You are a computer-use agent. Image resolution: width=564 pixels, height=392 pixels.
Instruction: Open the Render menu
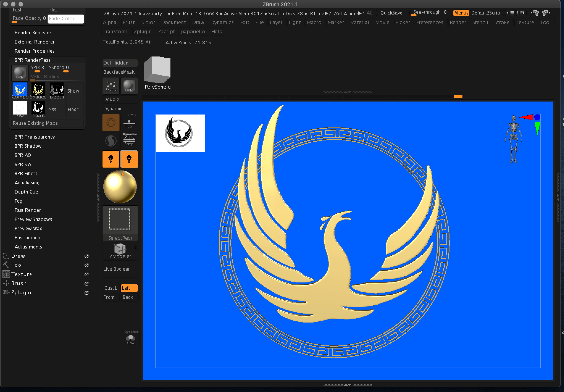pos(458,22)
